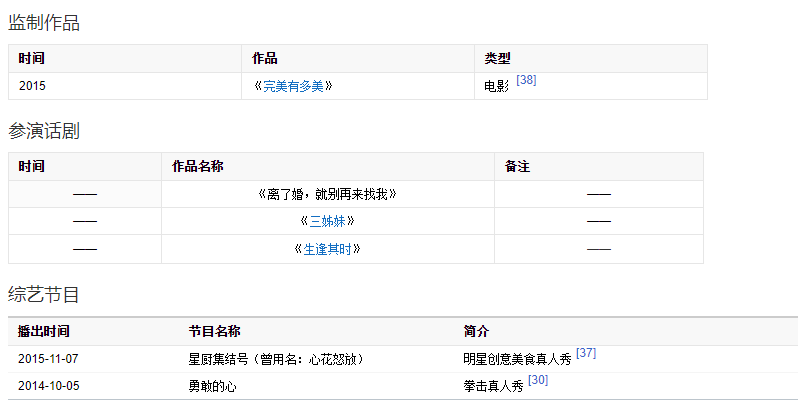Screen dimensions: 811x413
Task: Click citation [37] beside 明星创意美食真人秀
Action: point(586,354)
